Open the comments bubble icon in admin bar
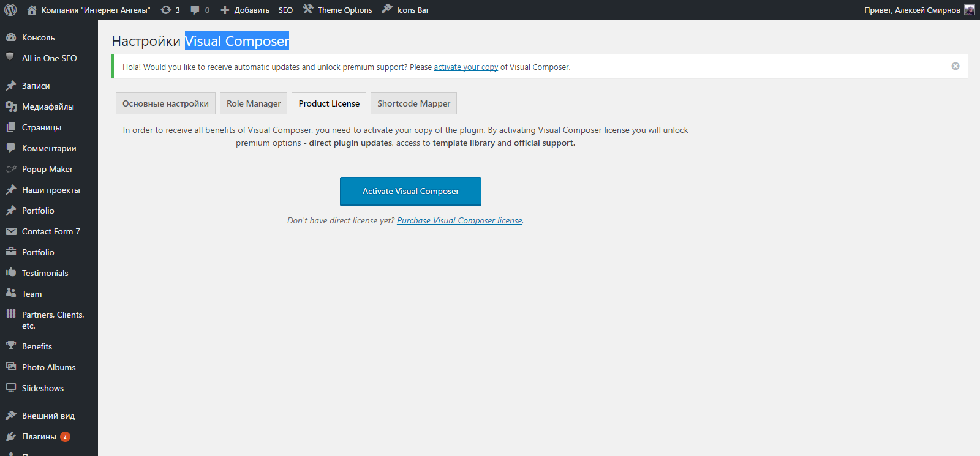The image size is (980, 456). pos(195,10)
